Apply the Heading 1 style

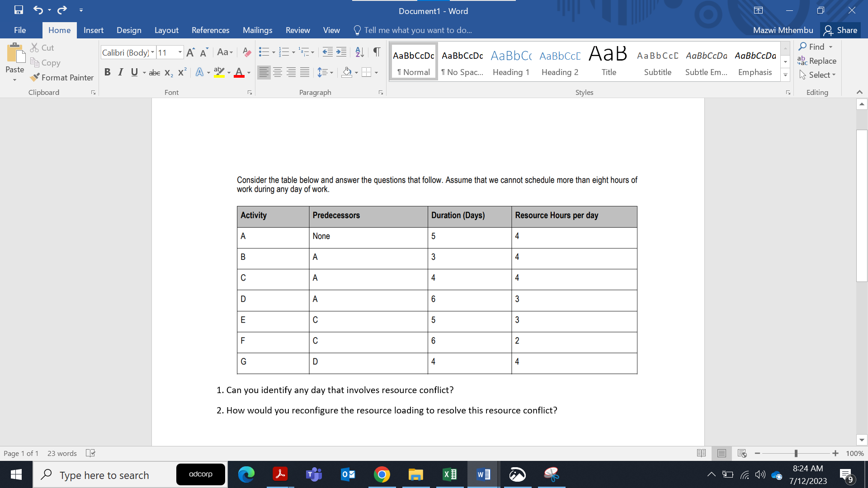tap(510, 61)
